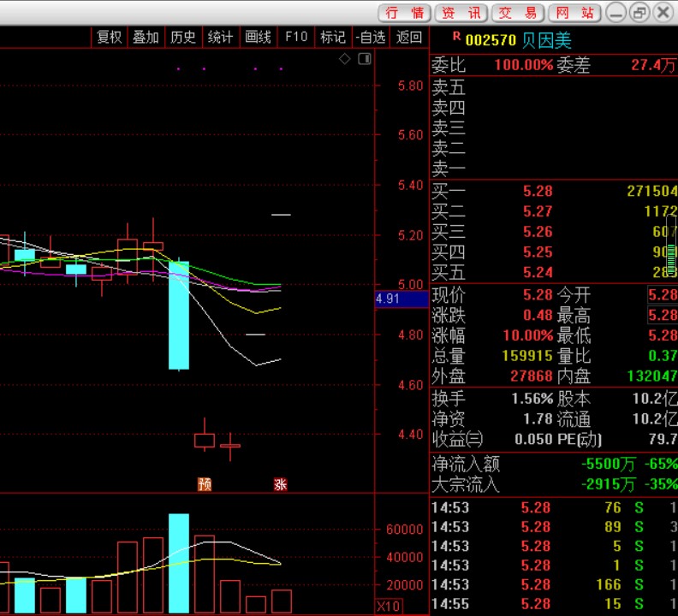Viewport: 678px width, 616px height.
Task: Click the 预 marker on the chart
Action: (x=205, y=484)
